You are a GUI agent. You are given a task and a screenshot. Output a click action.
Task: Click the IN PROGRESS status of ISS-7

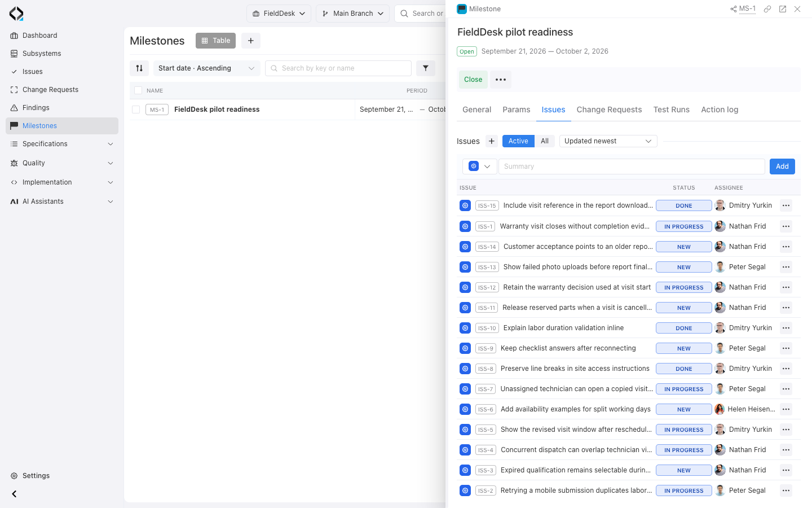pos(684,389)
